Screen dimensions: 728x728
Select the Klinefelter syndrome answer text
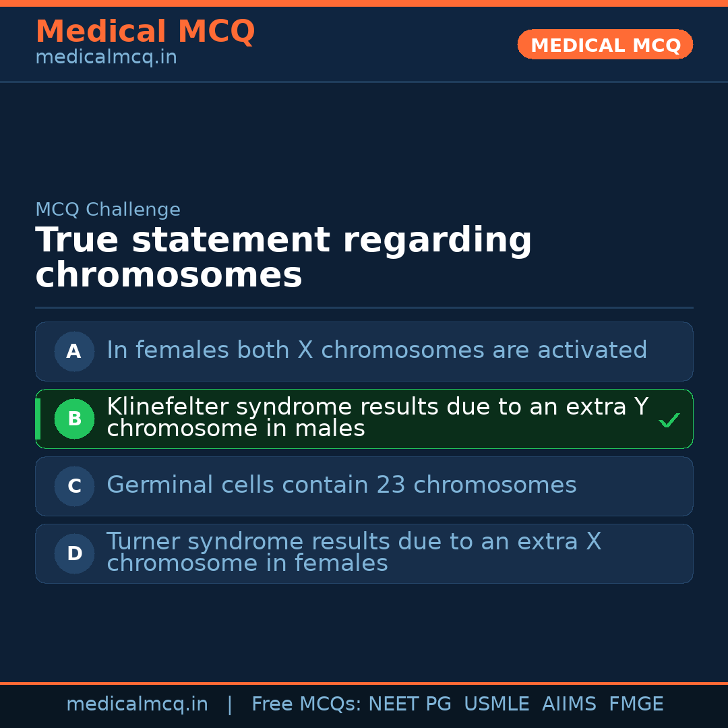377,417
